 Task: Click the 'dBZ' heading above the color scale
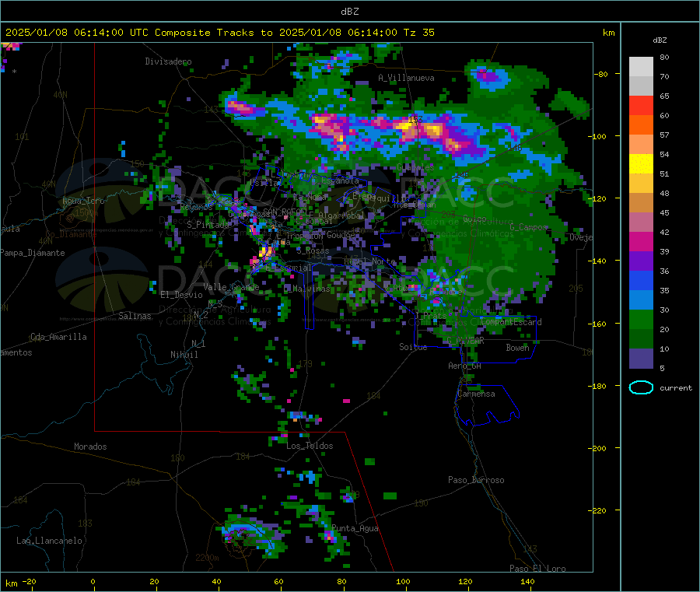coord(660,40)
